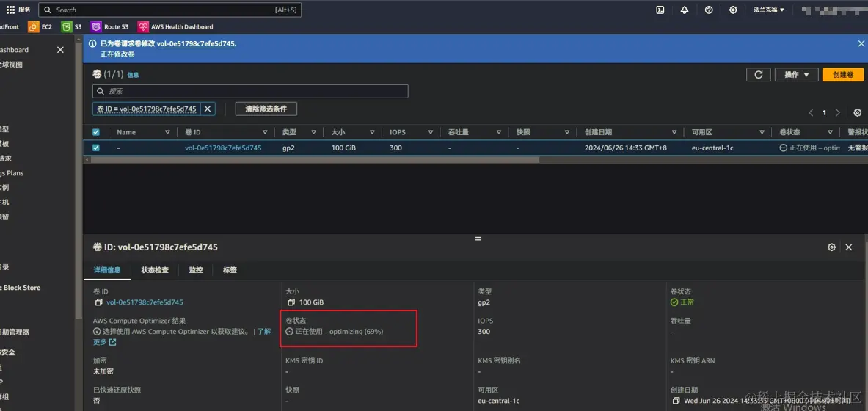868x411 pixels.
Task: Focus the 搜索 volumes filter field
Action: (x=250, y=91)
